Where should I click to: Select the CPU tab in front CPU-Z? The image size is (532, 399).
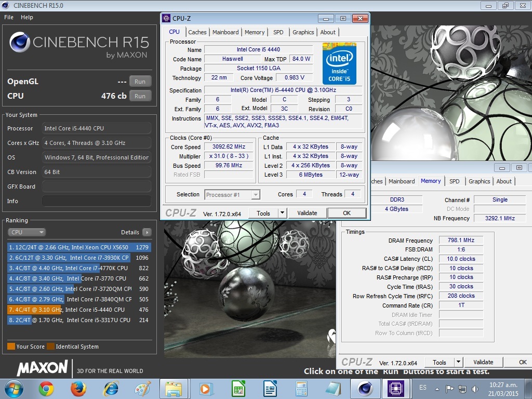tap(174, 32)
